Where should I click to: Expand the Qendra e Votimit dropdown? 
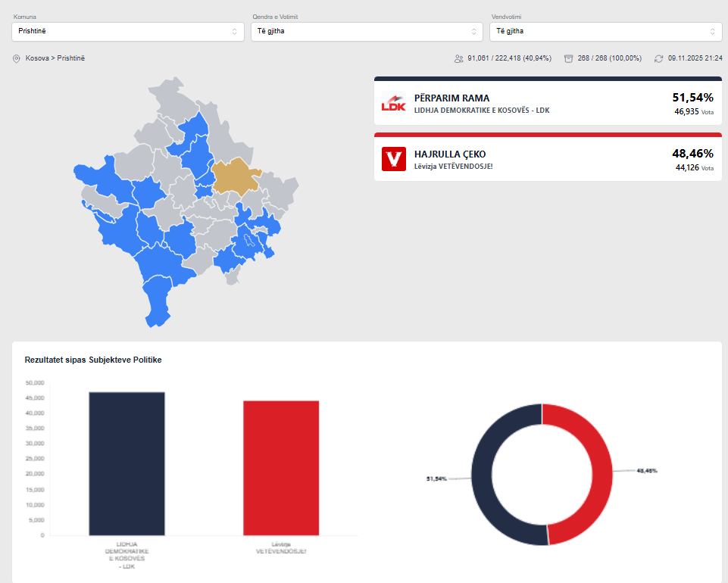[x=367, y=32]
